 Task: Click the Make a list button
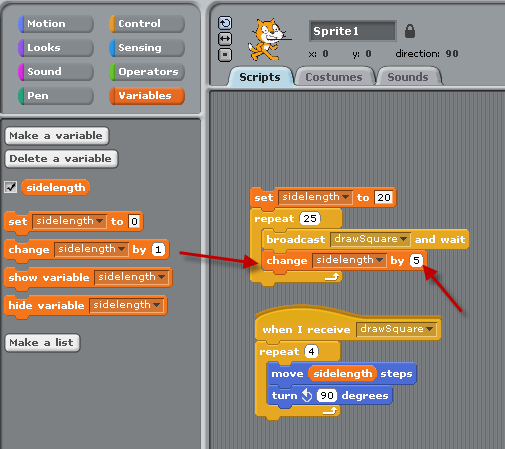tap(42, 343)
